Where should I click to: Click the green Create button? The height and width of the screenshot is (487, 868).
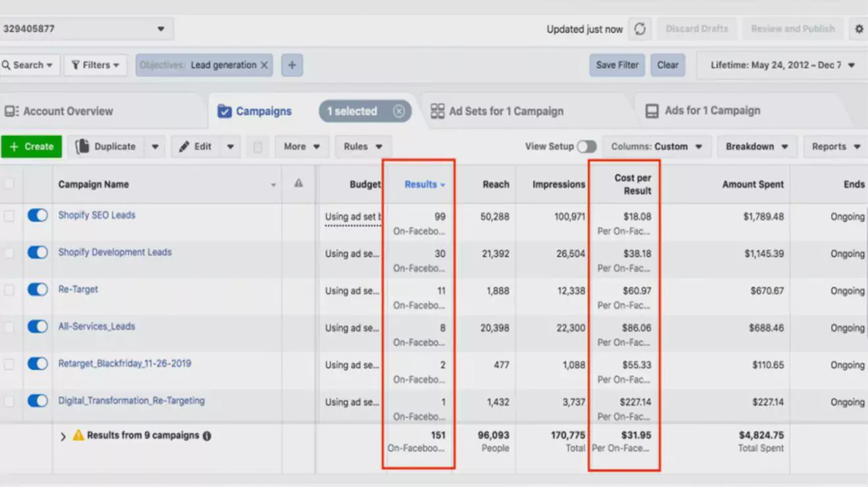point(32,147)
